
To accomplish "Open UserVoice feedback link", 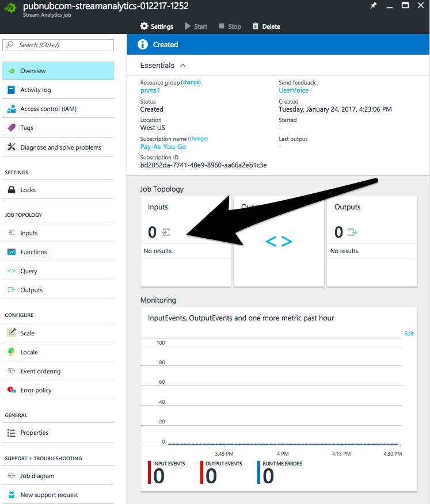I will tap(294, 90).
